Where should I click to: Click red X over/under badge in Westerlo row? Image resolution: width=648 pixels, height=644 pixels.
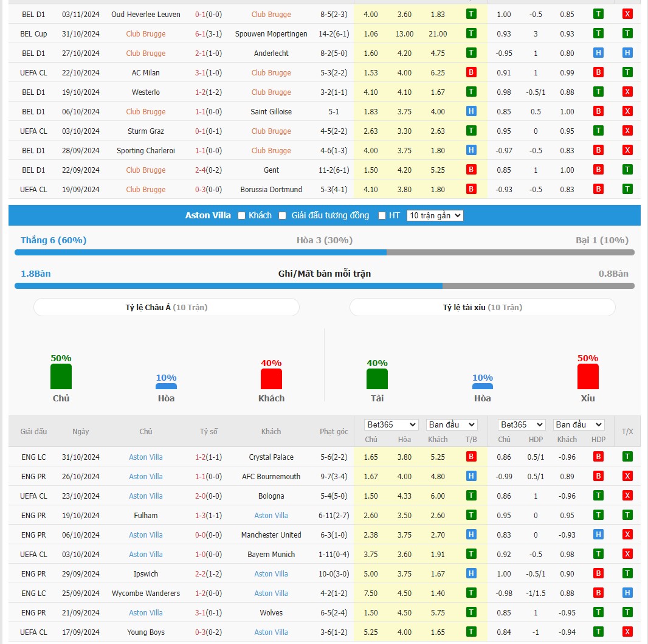[627, 92]
